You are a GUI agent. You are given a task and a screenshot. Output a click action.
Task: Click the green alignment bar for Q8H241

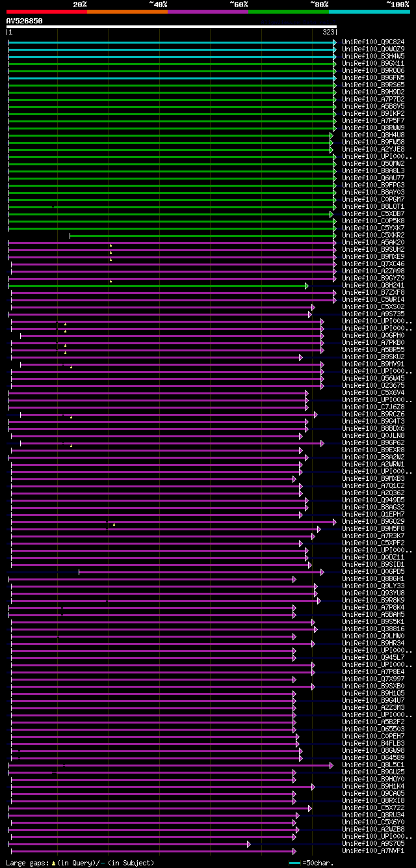click(158, 285)
